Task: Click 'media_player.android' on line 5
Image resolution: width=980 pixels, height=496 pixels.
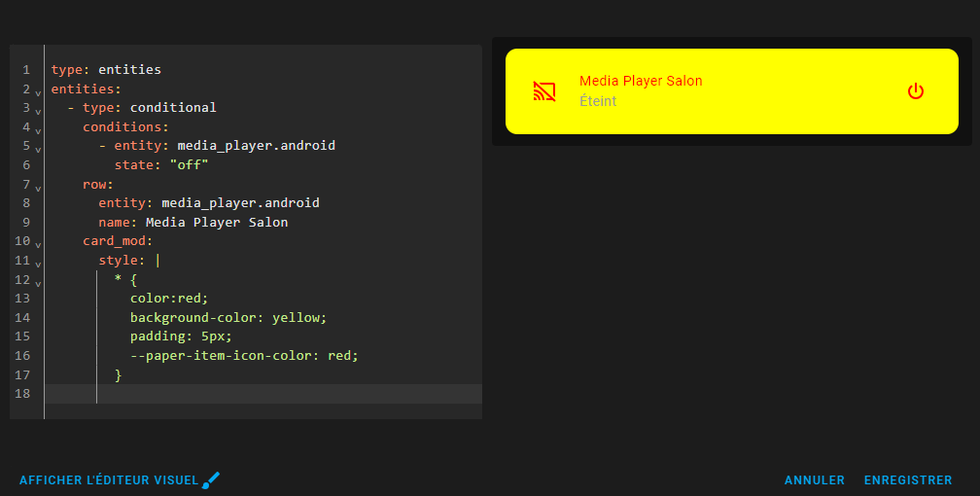Action: click(x=257, y=146)
